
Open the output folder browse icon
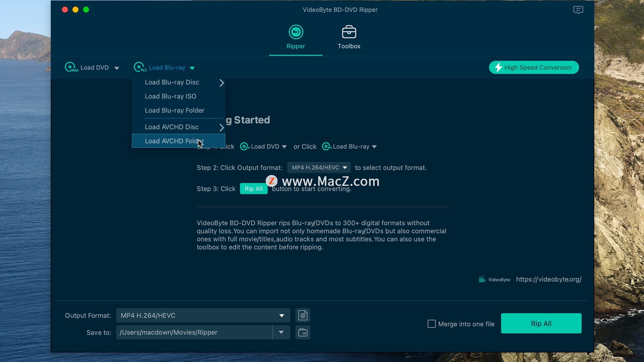point(303,333)
